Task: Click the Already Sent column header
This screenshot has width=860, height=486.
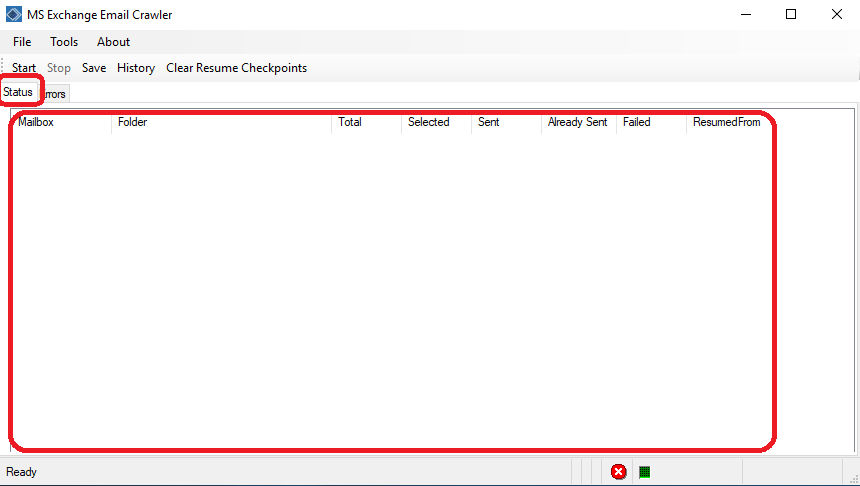Action: [577, 122]
